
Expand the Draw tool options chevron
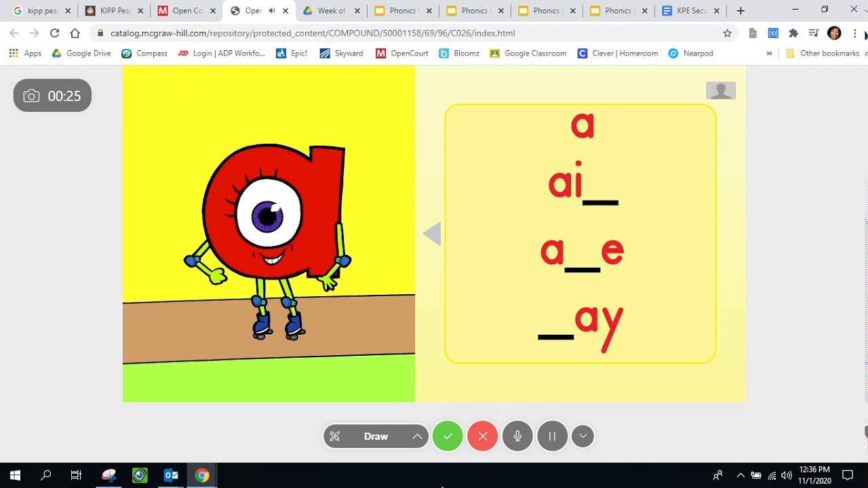click(417, 436)
